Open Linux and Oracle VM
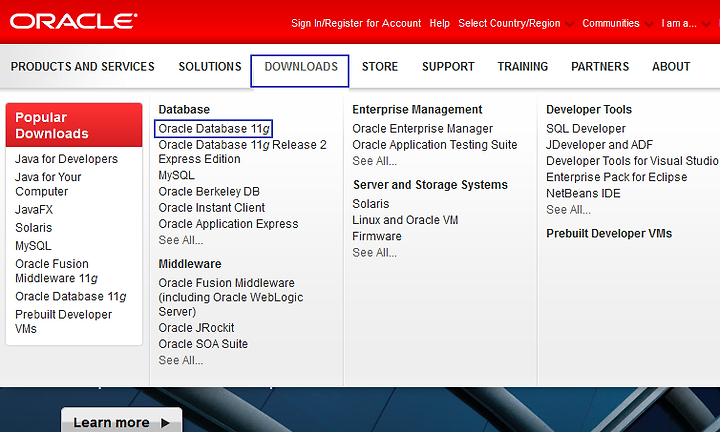The image size is (720, 432). [x=405, y=220]
